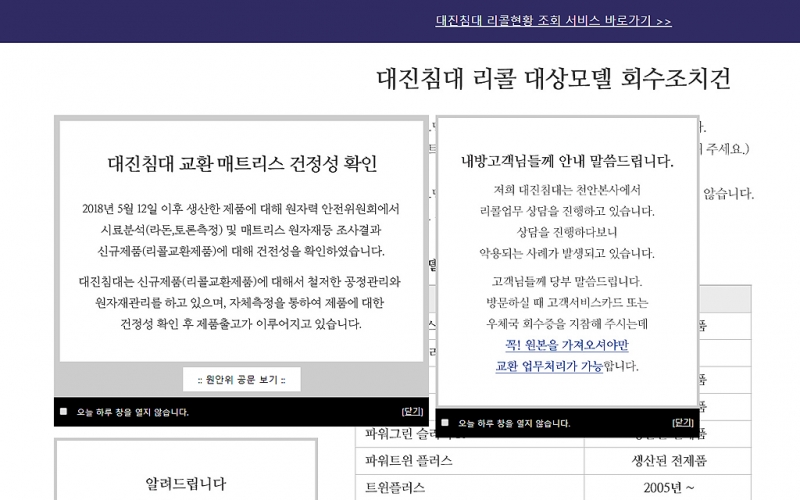Close the 매트리스 건전성 확인 popup via [닫기]

tap(412, 412)
